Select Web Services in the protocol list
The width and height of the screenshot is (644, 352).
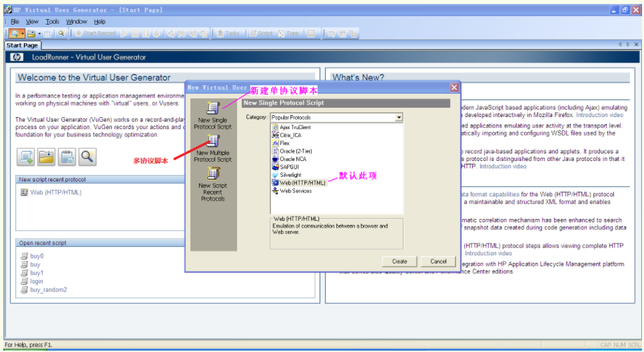[x=292, y=191]
